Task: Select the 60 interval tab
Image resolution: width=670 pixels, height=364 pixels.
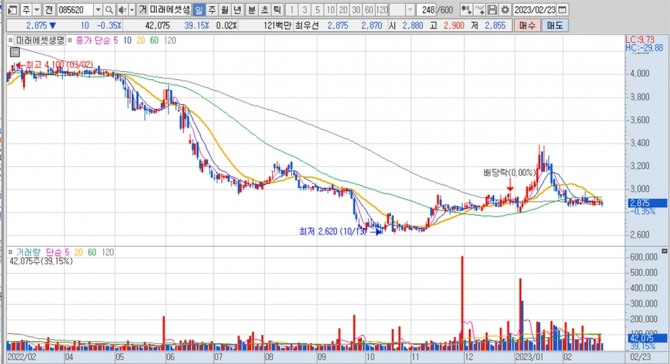Action: [x=369, y=9]
